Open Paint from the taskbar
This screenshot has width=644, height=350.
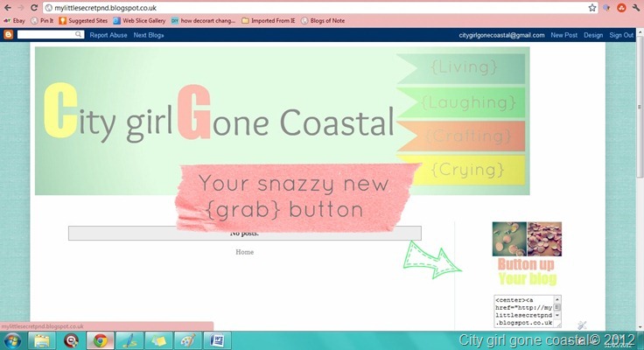tap(188, 340)
